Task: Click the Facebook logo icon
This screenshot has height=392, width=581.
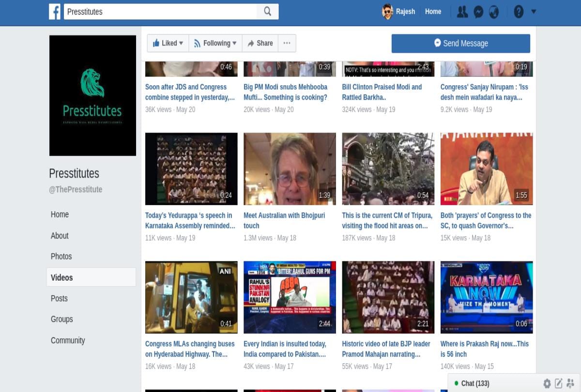Action: tap(55, 12)
